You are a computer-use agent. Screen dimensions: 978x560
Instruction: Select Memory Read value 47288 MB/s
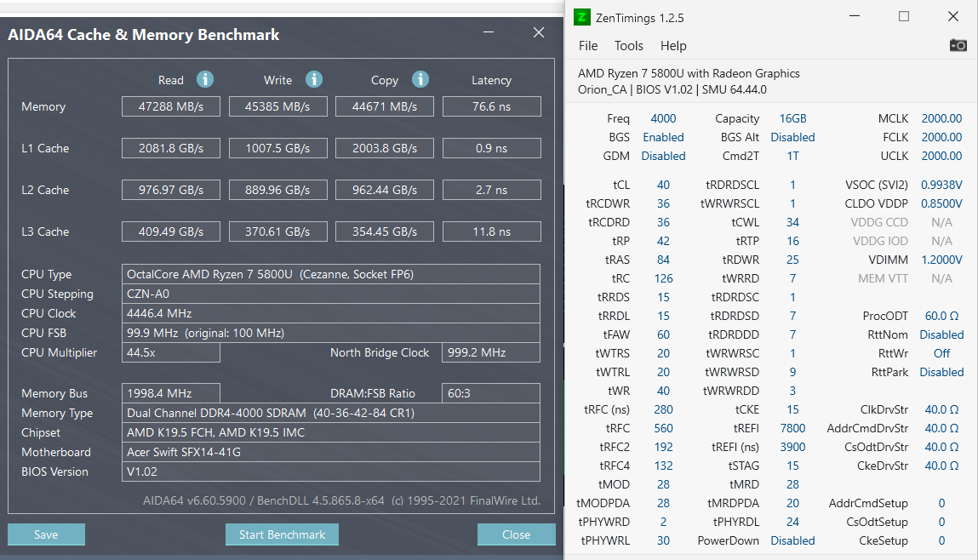pos(171,106)
